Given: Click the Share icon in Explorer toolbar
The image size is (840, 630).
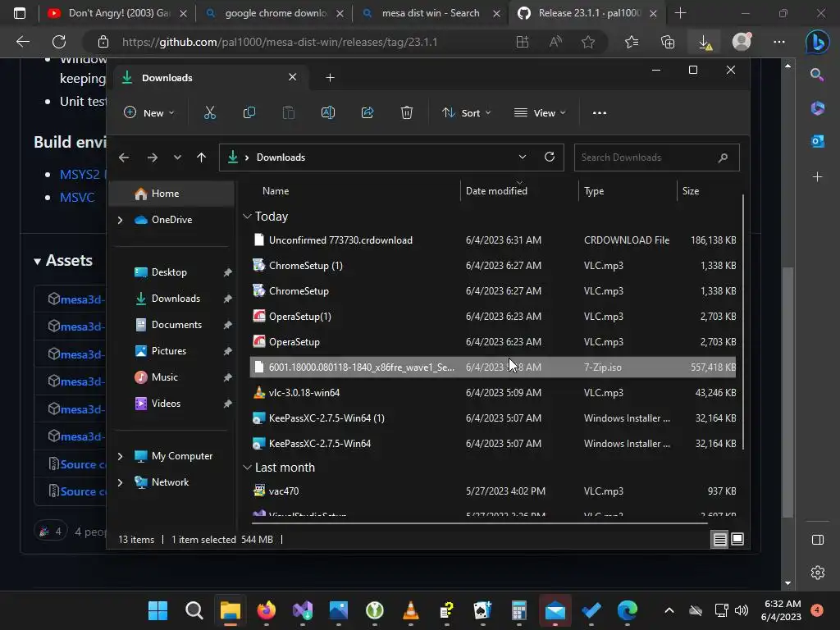Looking at the screenshot, I should coord(367,112).
